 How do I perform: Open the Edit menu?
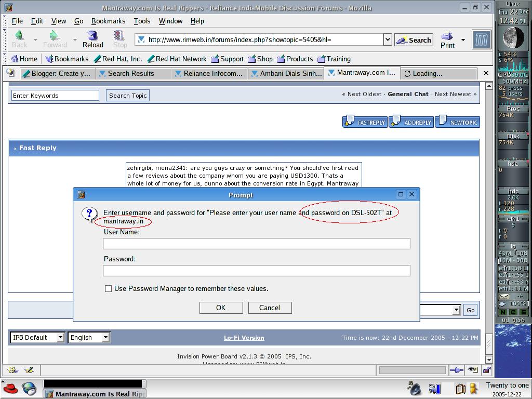point(37,21)
